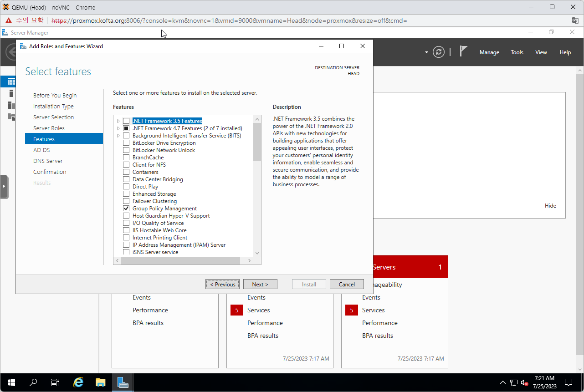Uncheck Group Policy Management feature

click(126, 209)
